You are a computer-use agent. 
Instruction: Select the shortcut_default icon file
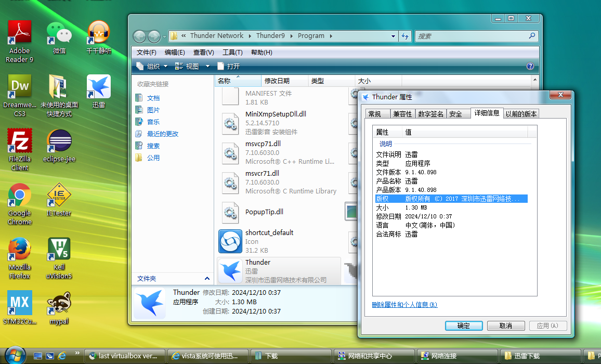click(230, 241)
